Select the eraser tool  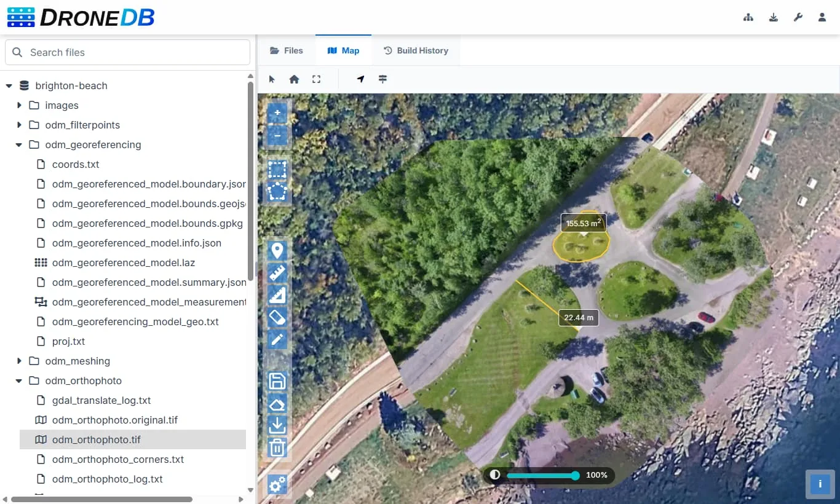(277, 317)
